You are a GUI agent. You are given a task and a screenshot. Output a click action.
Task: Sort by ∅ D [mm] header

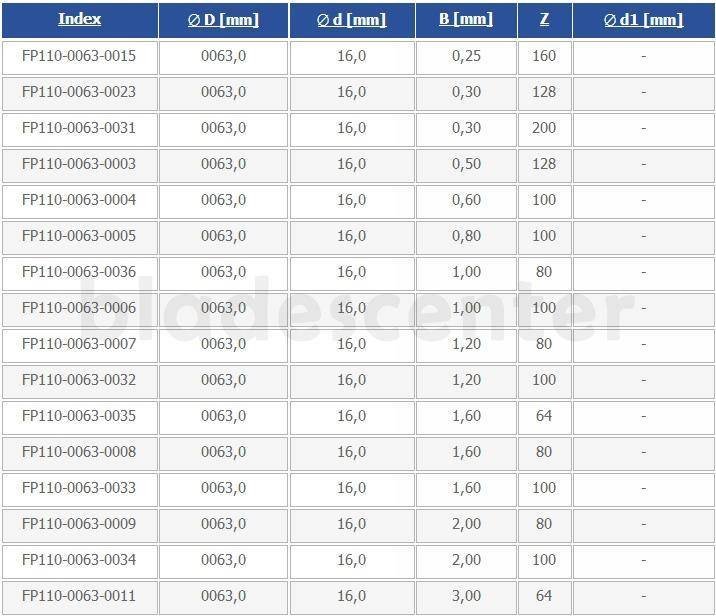[x=223, y=19]
